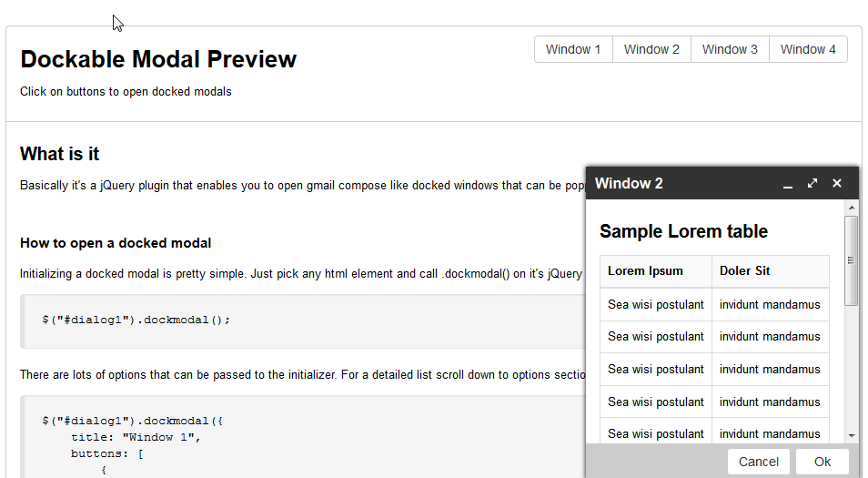Confirm with the Ok button
The width and height of the screenshot is (868, 478).
[x=822, y=462]
